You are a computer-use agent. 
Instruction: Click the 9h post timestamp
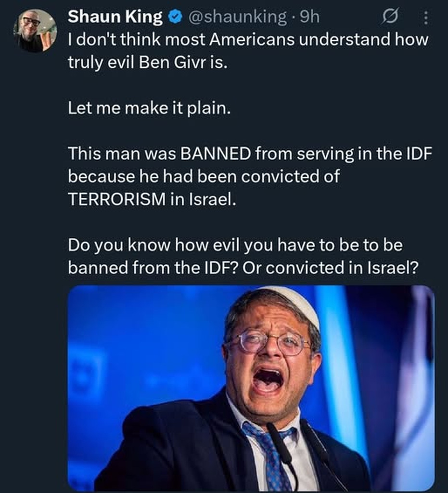pos(309,17)
